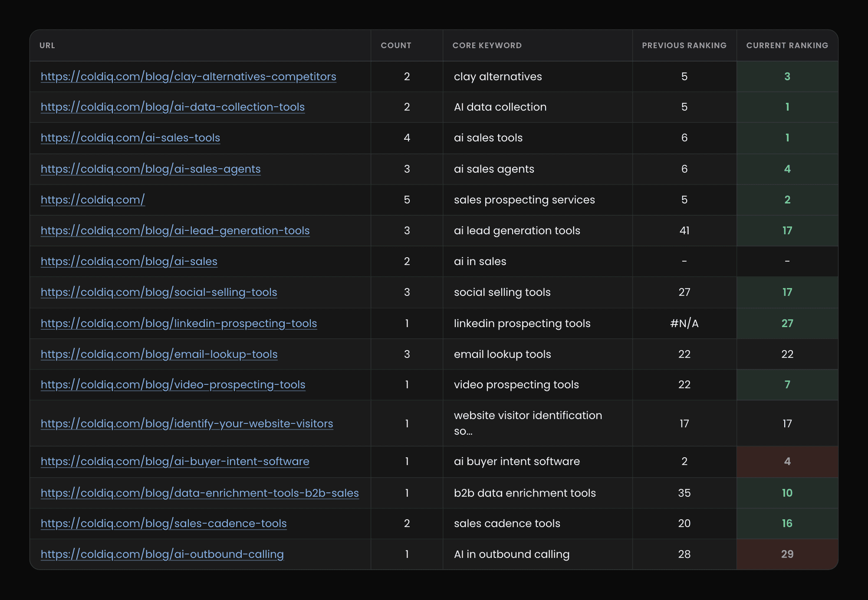The width and height of the screenshot is (868, 600).
Task: Open the identify-your-website-visitors link
Action: tap(187, 424)
